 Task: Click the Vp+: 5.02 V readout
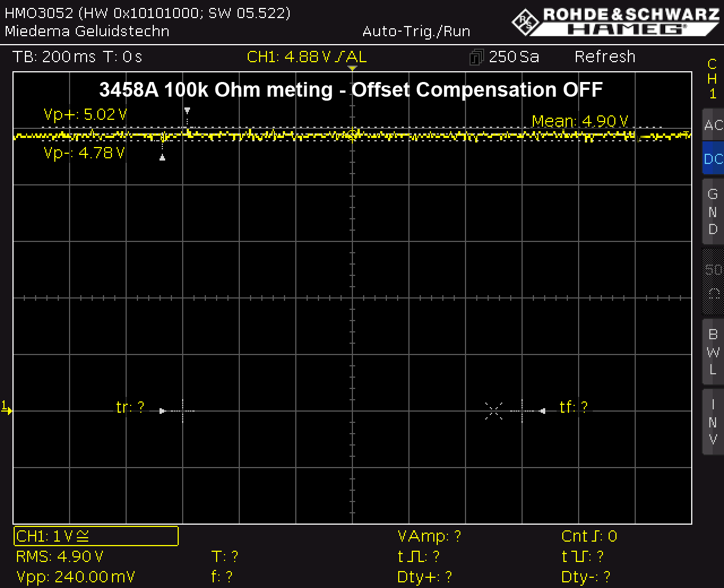click(x=85, y=115)
